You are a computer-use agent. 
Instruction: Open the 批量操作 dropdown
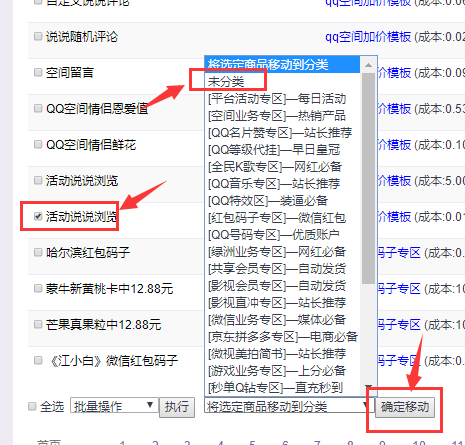pyautogui.click(x=114, y=406)
